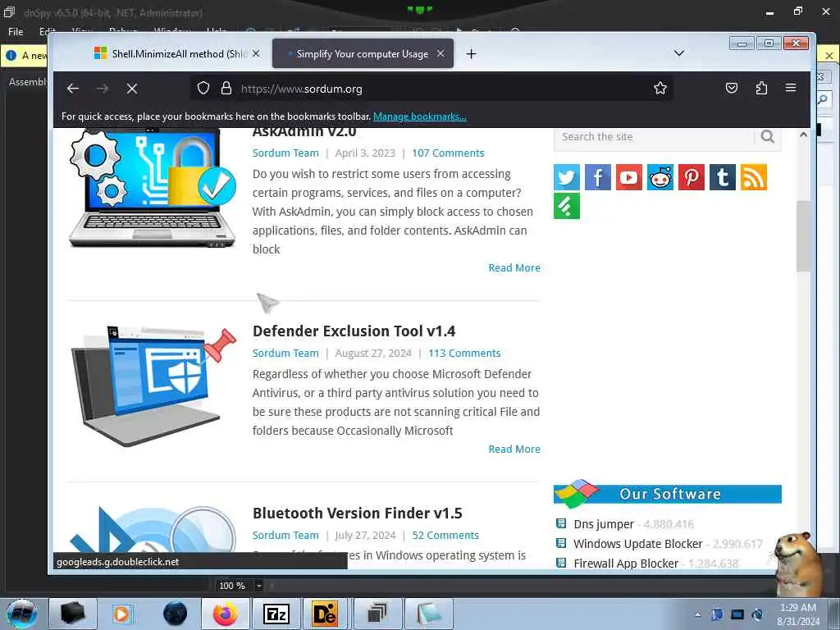Open the dnSpy stacked-windows taskbar icon
This screenshot has width=840, height=630.
pos(377,614)
